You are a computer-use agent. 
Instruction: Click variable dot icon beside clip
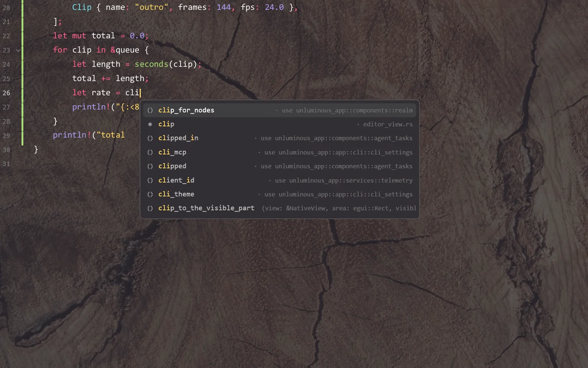(150, 124)
